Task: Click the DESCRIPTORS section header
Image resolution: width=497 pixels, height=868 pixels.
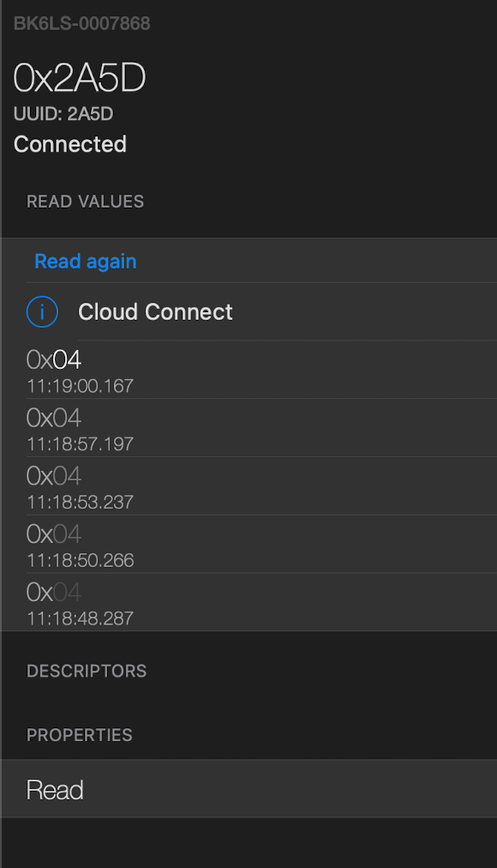Action: 87,671
